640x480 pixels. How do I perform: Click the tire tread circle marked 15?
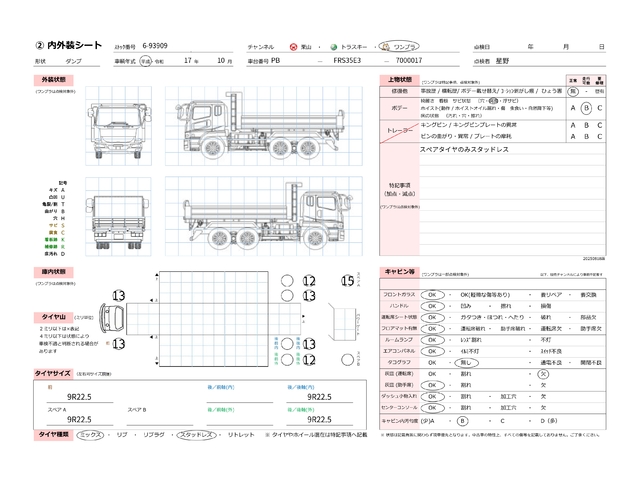[x=349, y=282]
